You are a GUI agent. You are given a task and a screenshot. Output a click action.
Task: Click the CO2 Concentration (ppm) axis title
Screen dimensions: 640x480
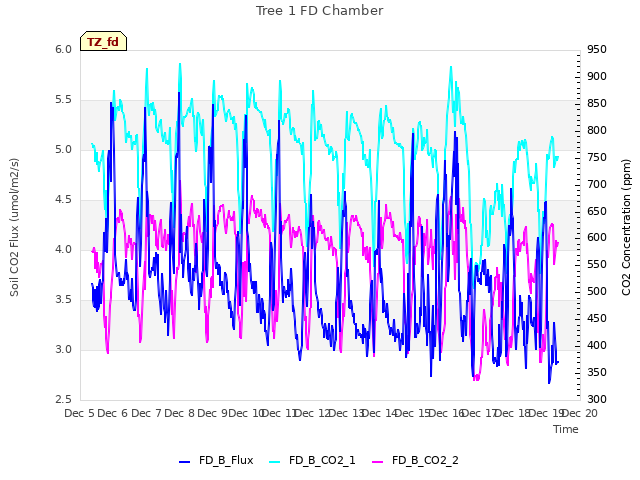[626, 227]
